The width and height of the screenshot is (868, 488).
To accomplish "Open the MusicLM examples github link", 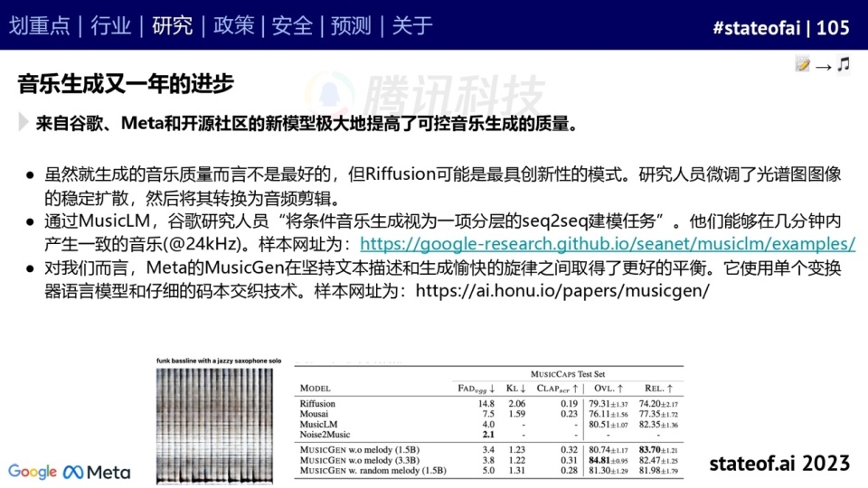I will tap(608, 243).
